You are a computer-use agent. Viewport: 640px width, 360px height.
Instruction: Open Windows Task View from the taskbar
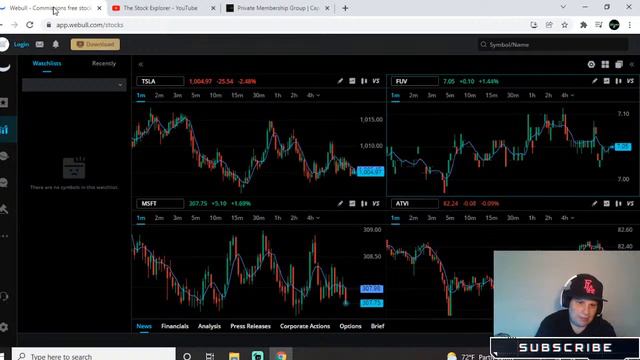tap(210, 356)
